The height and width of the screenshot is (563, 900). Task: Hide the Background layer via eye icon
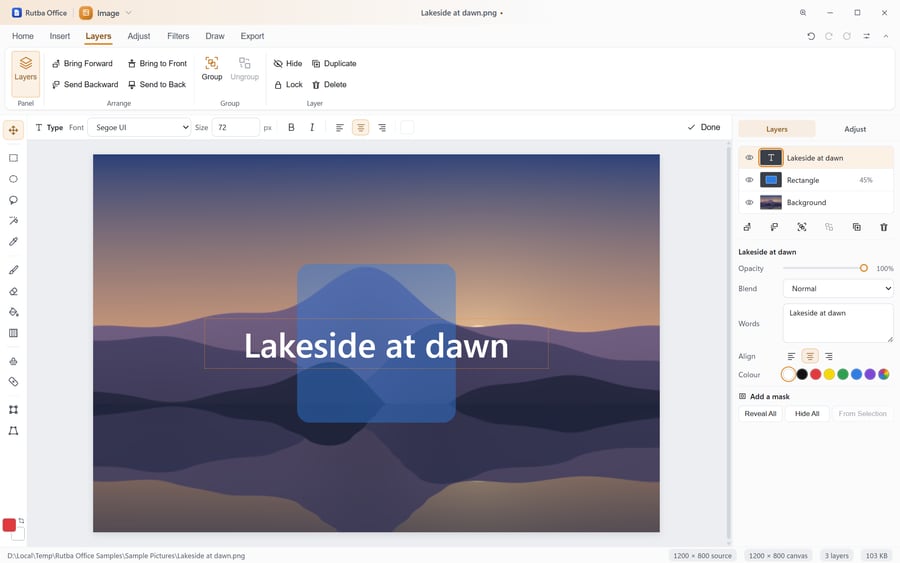click(749, 203)
